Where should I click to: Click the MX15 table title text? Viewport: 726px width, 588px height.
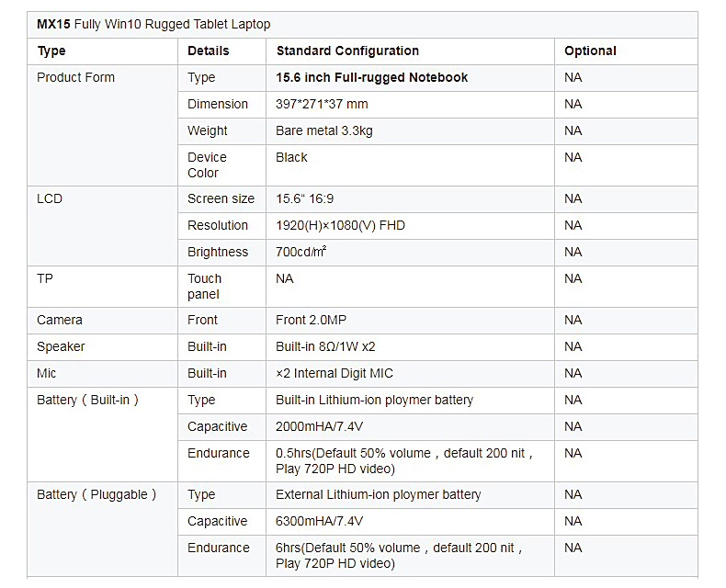point(153,25)
